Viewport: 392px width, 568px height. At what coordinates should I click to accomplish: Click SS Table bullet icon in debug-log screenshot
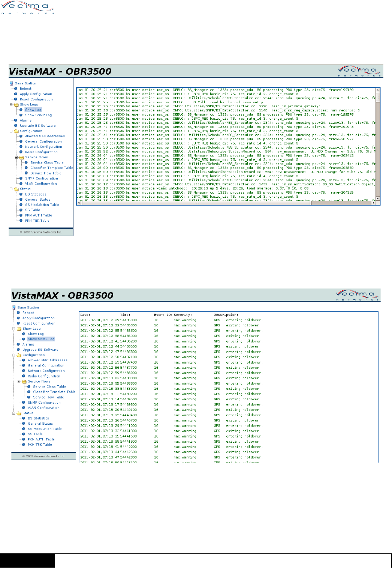tap(21, 210)
